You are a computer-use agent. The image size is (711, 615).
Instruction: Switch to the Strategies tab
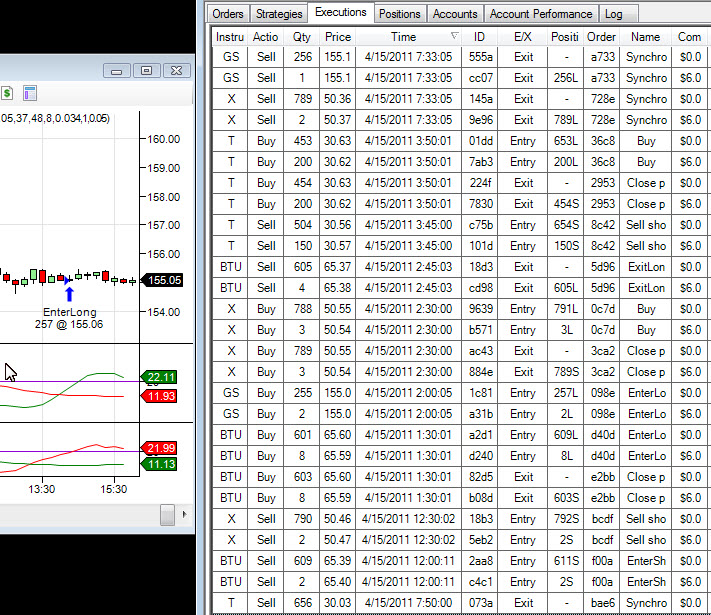pyautogui.click(x=279, y=14)
